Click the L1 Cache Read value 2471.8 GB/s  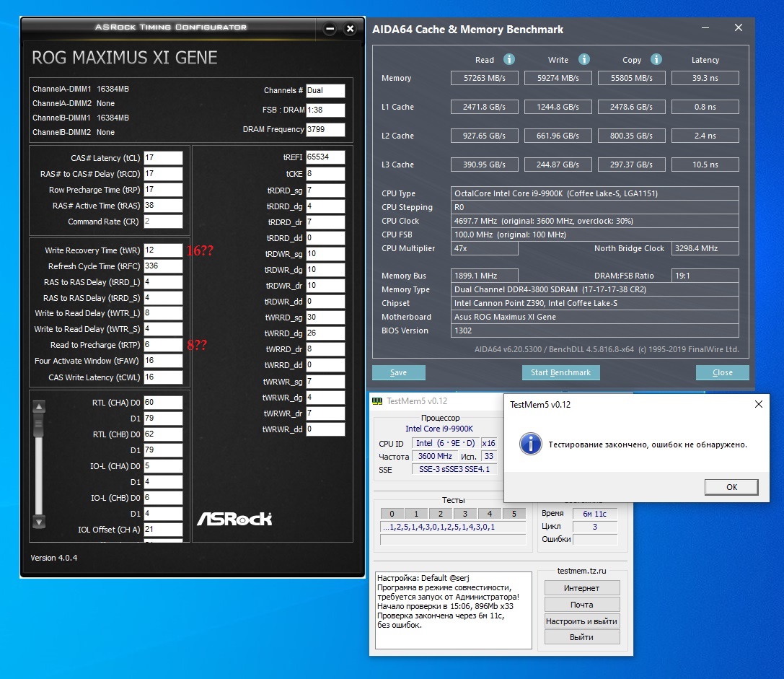(484, 107)
